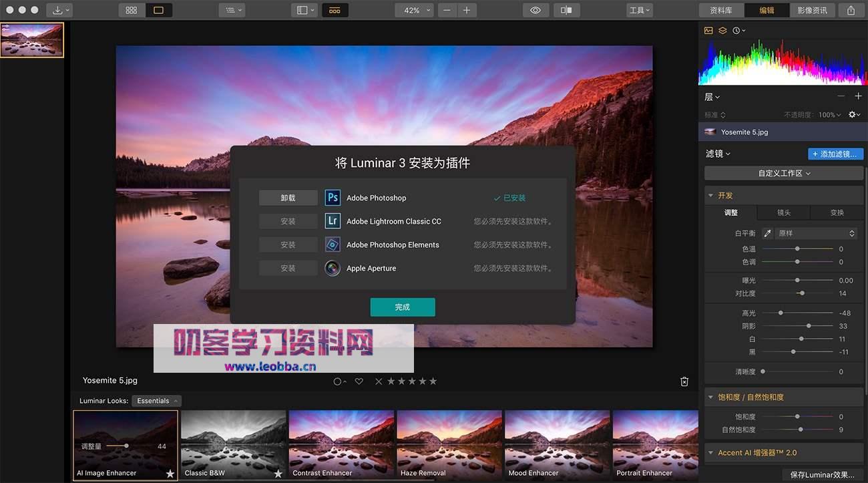Viewport: 868px width, 483px height.
Task: Click the 完成 button in the dialog
Action: (403, 307)
